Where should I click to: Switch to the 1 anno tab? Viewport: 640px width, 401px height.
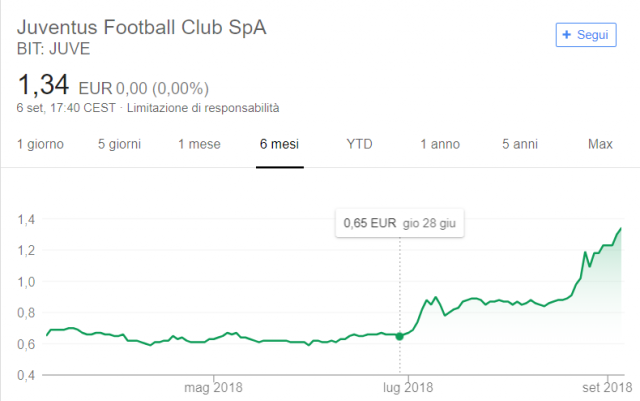click(440, 144)
